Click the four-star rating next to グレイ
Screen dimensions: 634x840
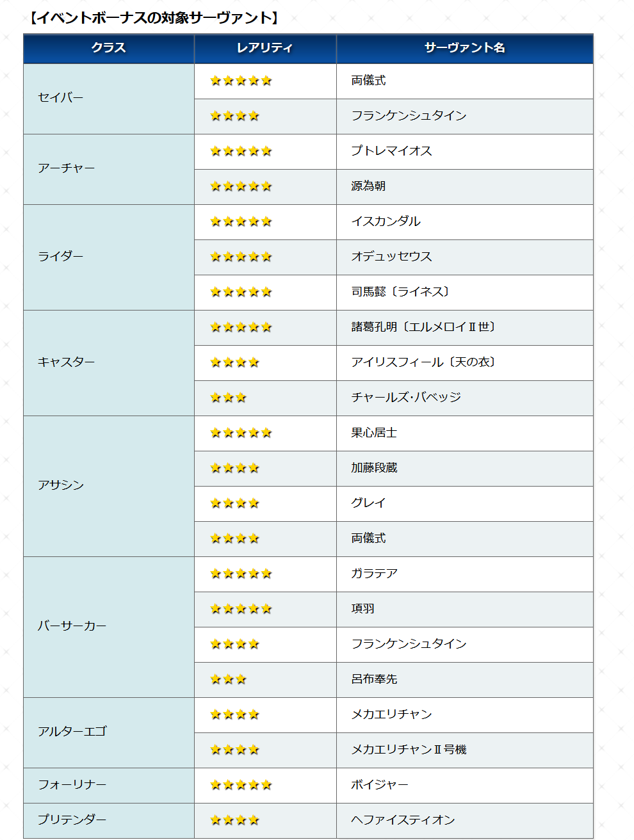[x=234, y=503]
